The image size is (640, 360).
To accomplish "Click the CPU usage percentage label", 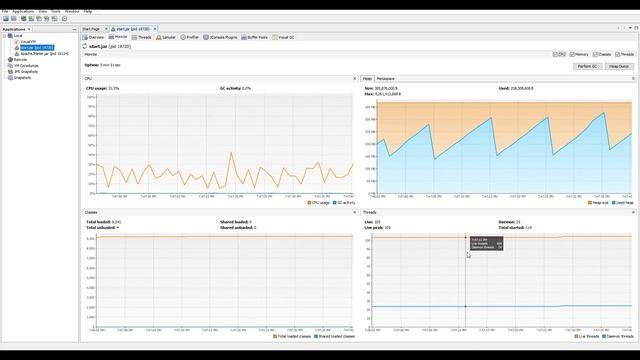I will pyautogui.click(x=102, y=88).
